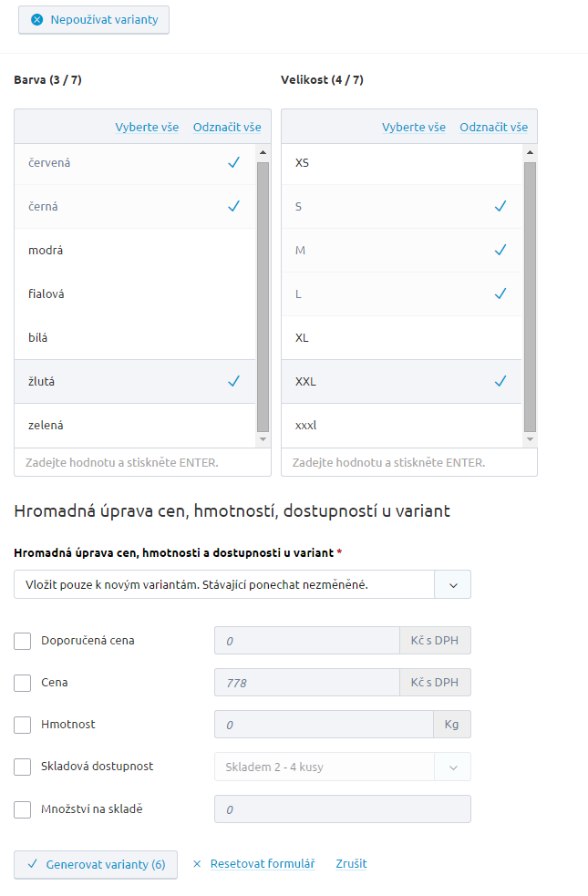Image resolution: width=588 pixels, height=896 pixels.
Task: Click the X icon next to Resetovat formulář
Action: pos(197,864)
